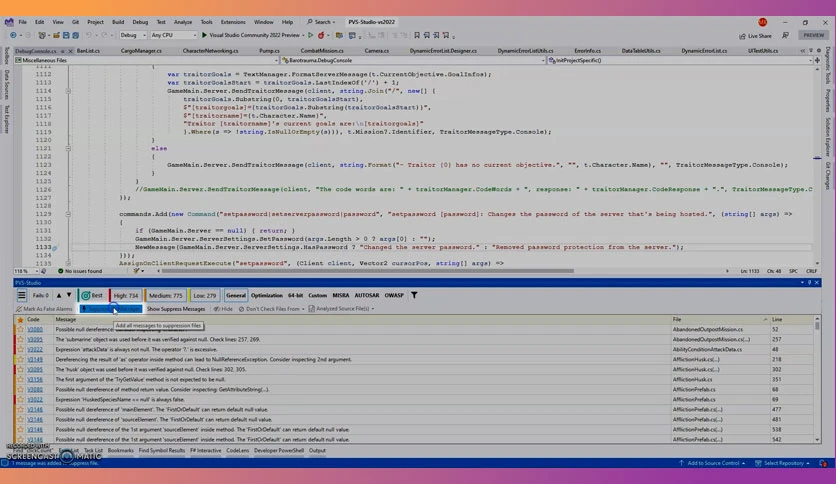This screenshot has width=836, height=484.
Task: Go to previous message with up arrow
Action: 59,295
